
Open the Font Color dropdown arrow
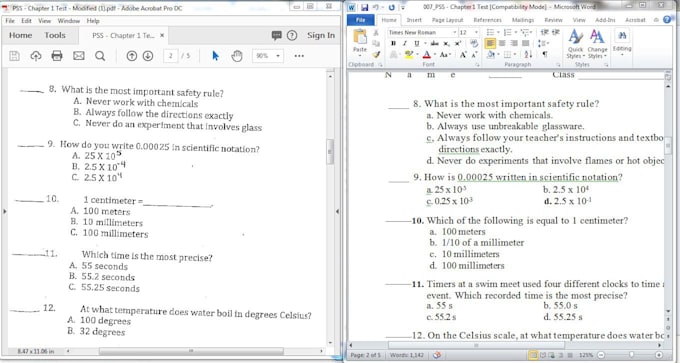click(435, 55)
